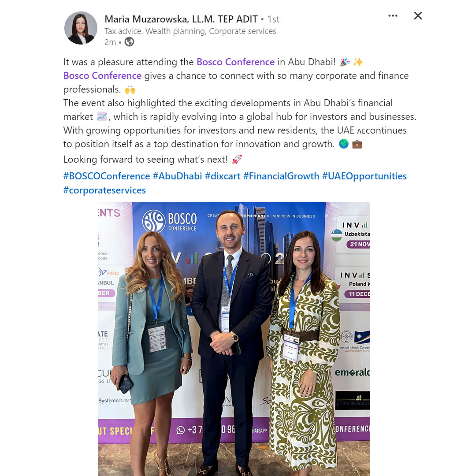Click the briefcase emoji
The height and width of the screenshot is (476, 476).
click(357, 144)
